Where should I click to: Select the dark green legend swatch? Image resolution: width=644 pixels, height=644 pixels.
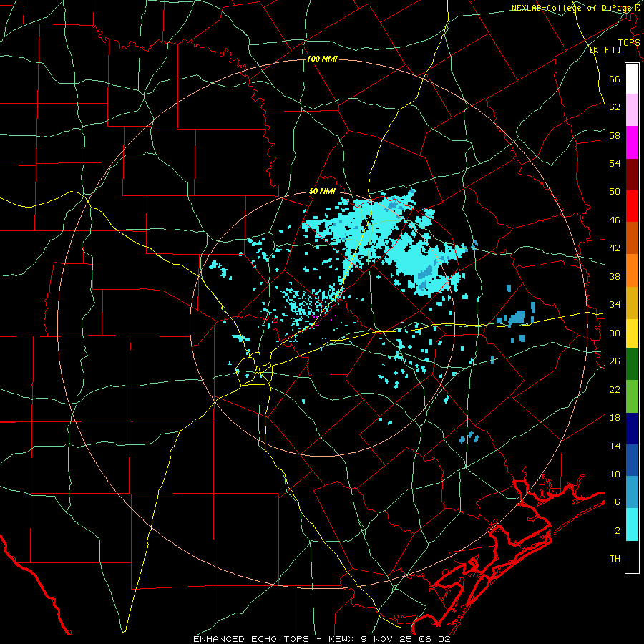pyautogui.click(x=632, y=364)
